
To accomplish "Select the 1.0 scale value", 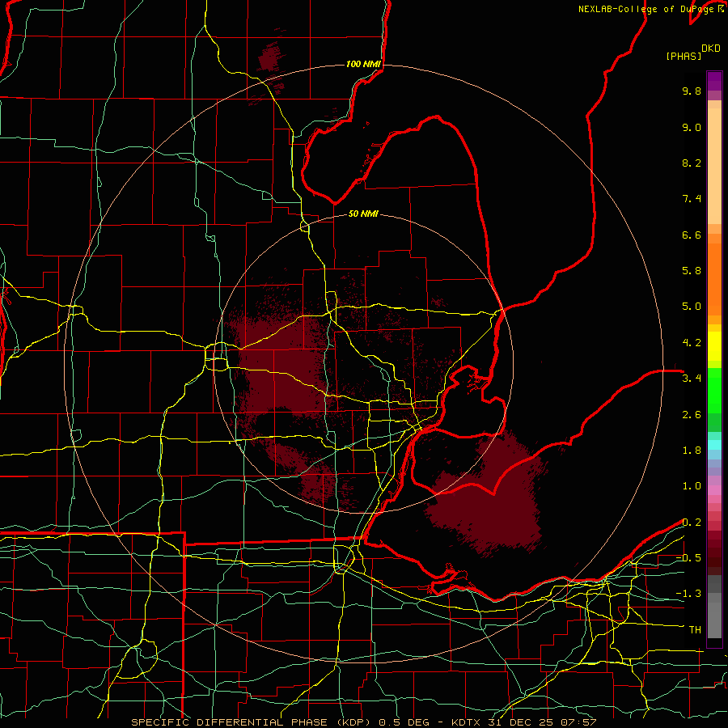I will (692, 486).
